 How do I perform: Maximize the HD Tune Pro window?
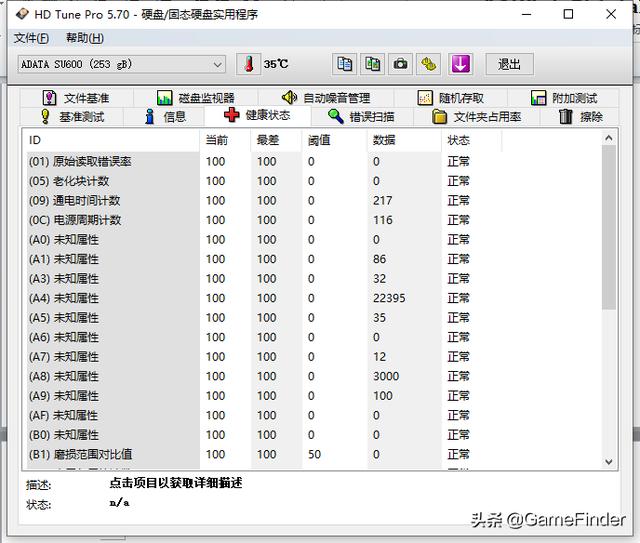point(568,14)
